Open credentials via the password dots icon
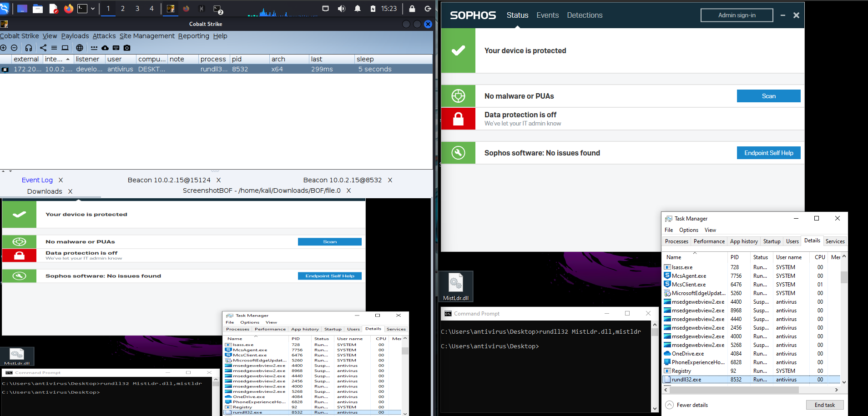 94,48
